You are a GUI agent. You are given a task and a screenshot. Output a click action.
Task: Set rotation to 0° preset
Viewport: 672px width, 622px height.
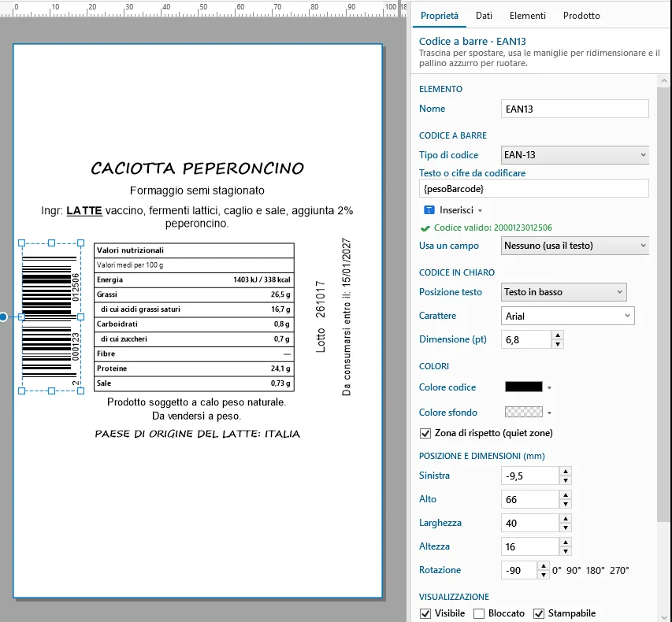coord(557,571)
